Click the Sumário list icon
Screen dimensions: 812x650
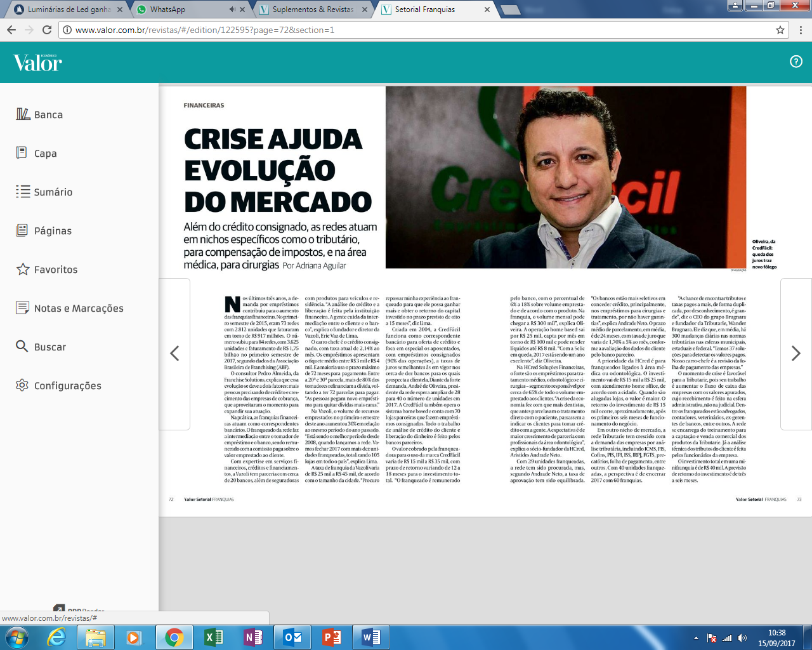tap(23, 192)
